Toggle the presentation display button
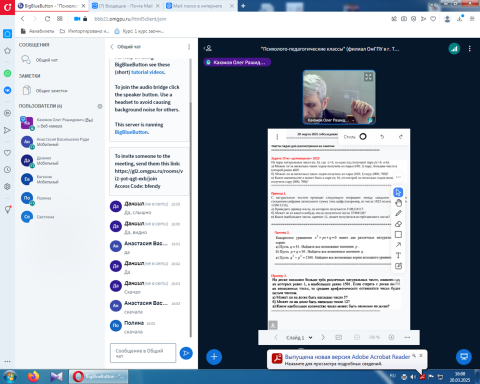 [x=464, y=356]
